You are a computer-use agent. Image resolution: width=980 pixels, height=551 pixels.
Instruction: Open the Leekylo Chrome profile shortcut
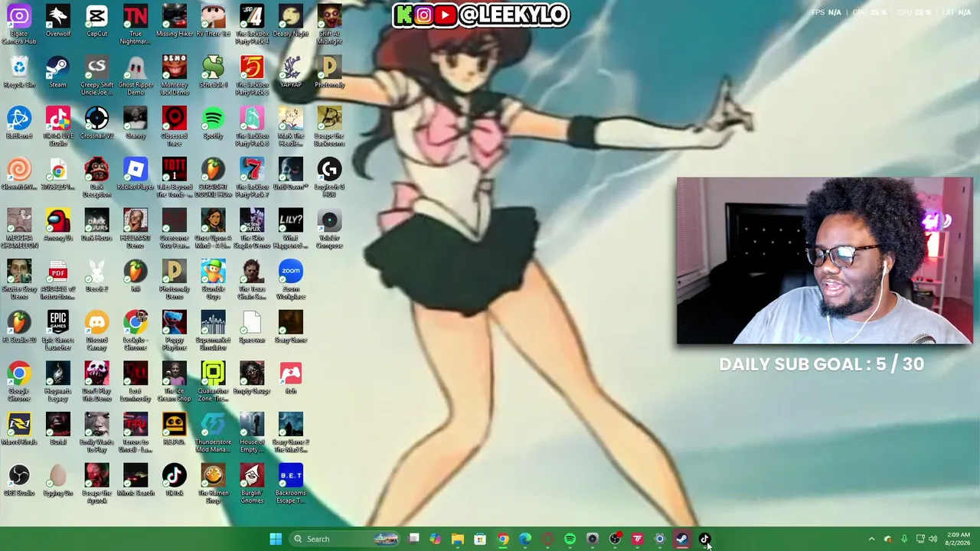136,331
